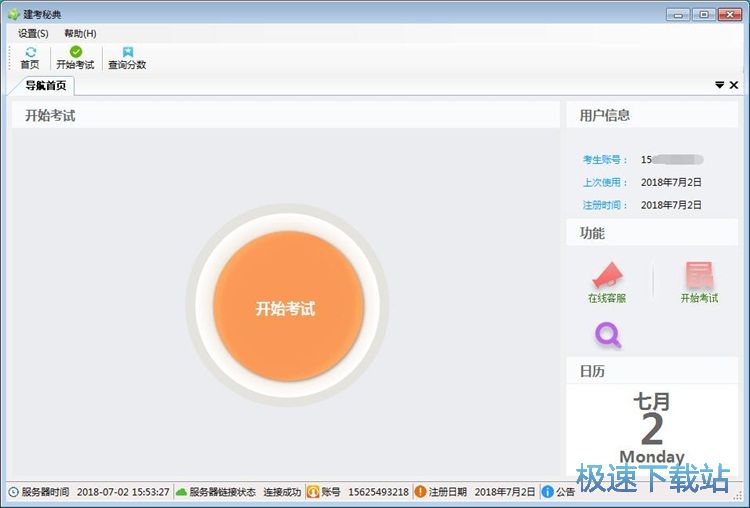Click the 账号 headset icon in status bar
The width and height of the screenshot is (750, 508).
pos(313,491)
